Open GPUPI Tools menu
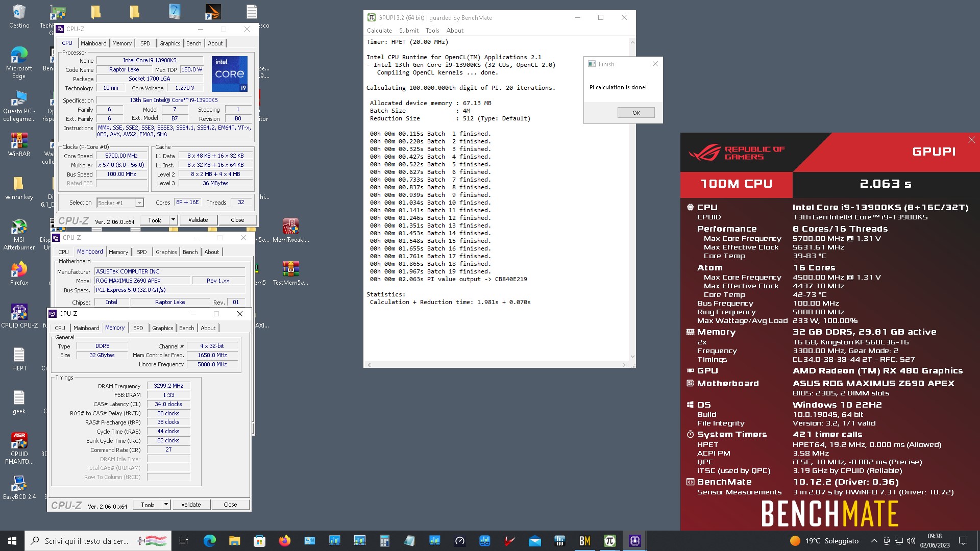 [432, 31]
